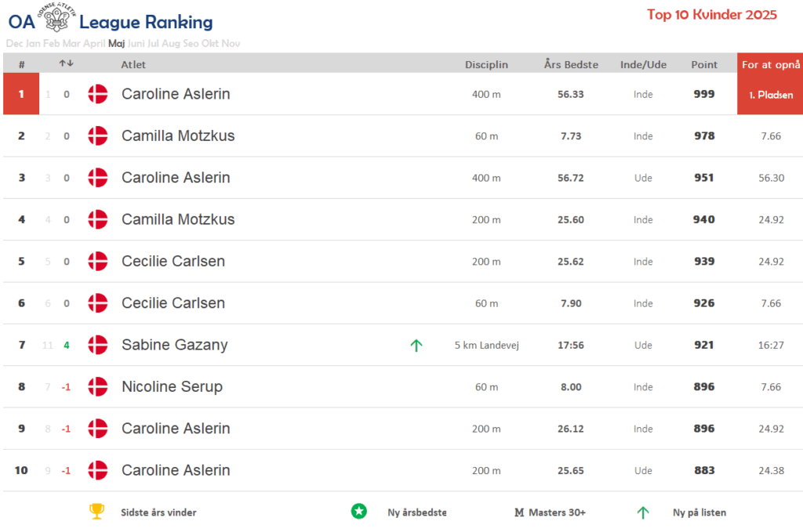Click the Atlet column header
This screenshot has width=803, height=532.
pyautogui.click(x=133, y=64)
